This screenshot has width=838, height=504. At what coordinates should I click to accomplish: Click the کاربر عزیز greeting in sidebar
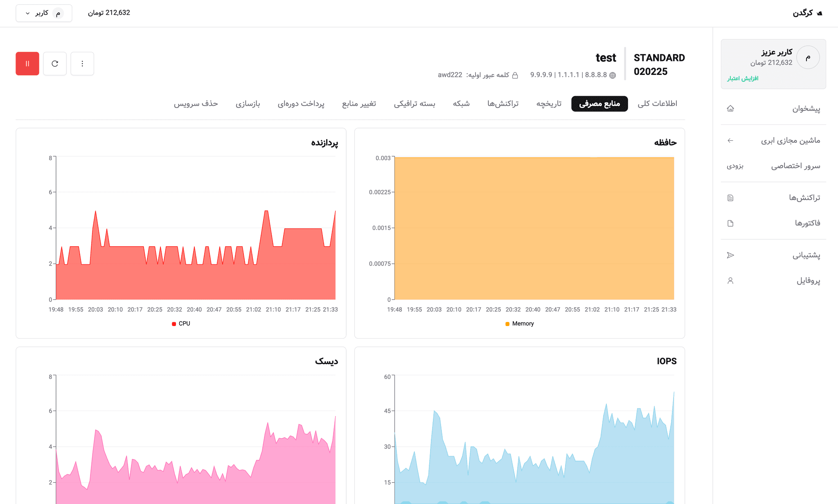click(x=777, y=52)
